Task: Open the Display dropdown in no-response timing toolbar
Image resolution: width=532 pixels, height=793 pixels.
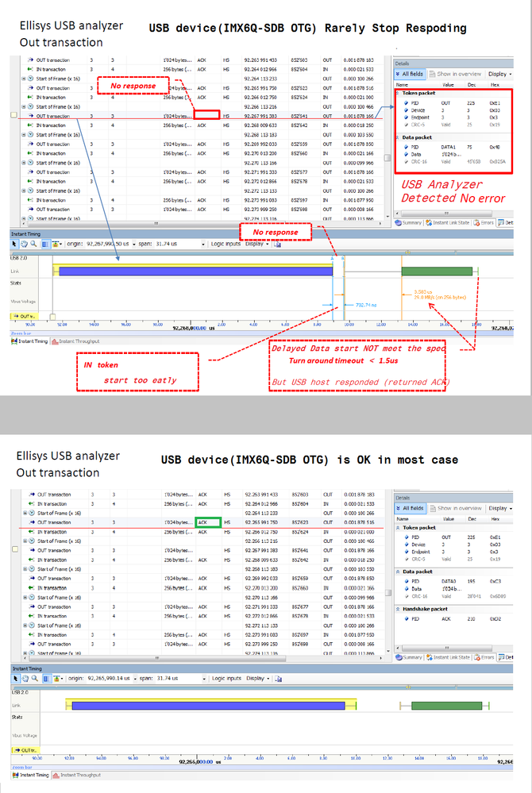Action: tap(256, 244)
